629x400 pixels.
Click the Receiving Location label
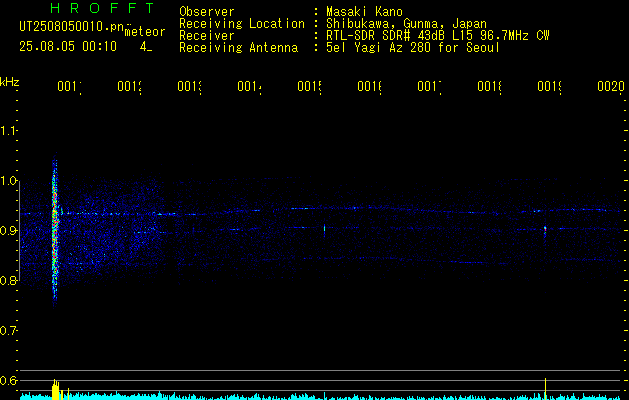242,24
